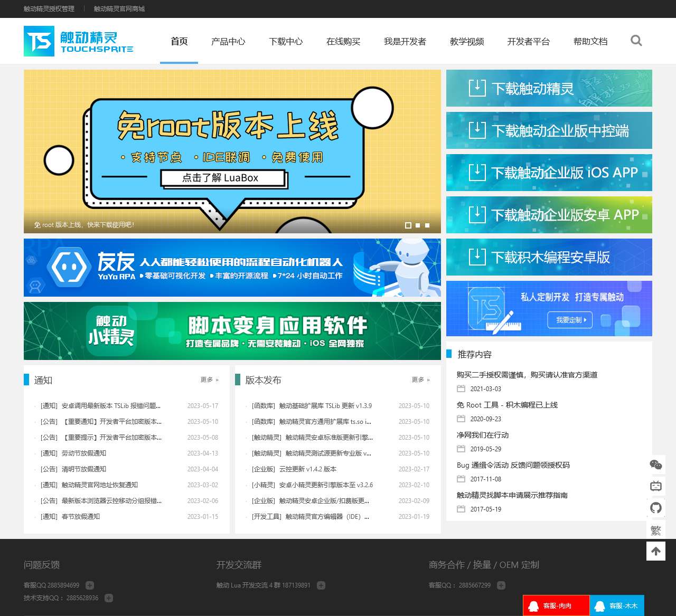Go to 下载中心 in navigation bar
Image resolution: width=676 pixels, height=616 pixels.
[x=286, y=41]
